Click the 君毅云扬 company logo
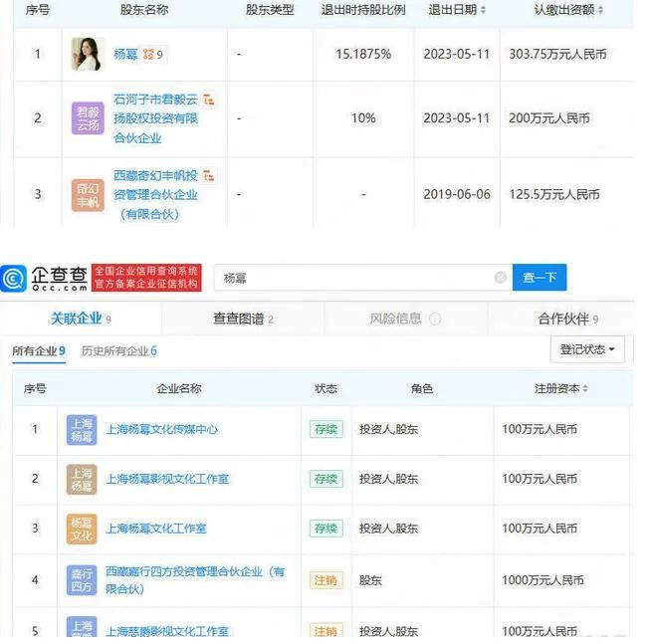651x644 pixels. coord(89,118)
